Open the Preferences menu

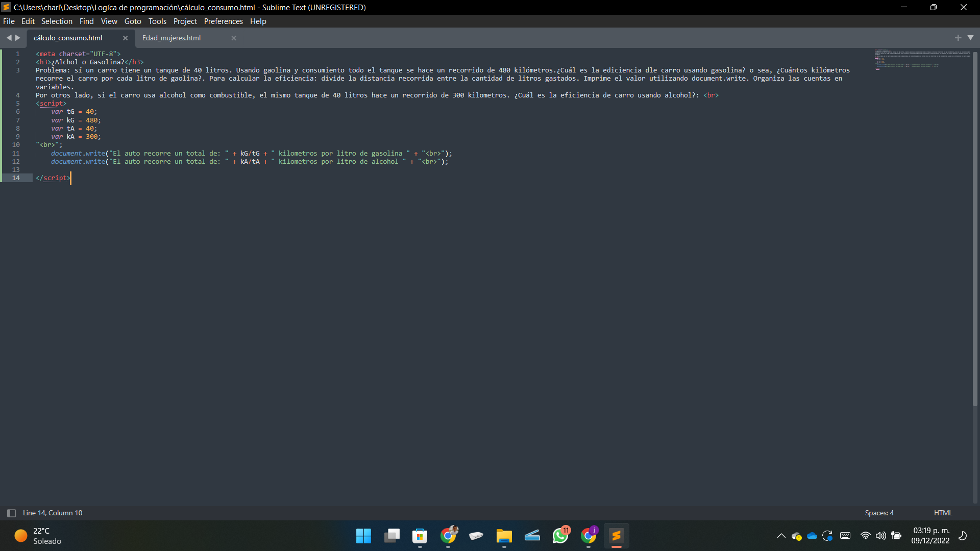point(224,21)
